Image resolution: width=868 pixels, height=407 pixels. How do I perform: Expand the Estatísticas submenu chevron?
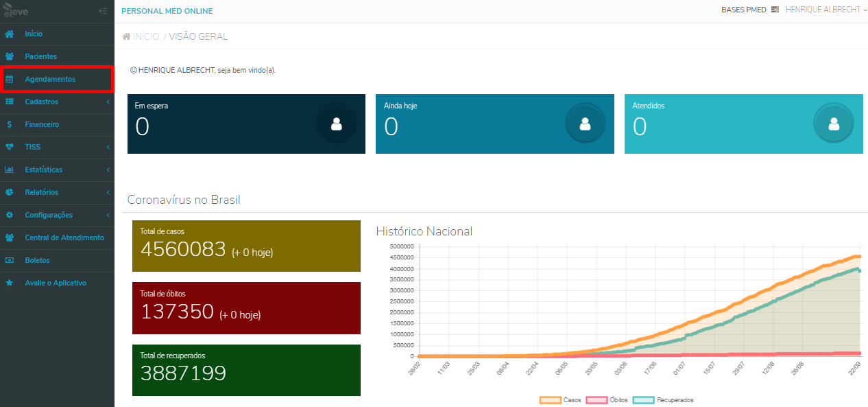pyautogui.click(x=108, y=170)
